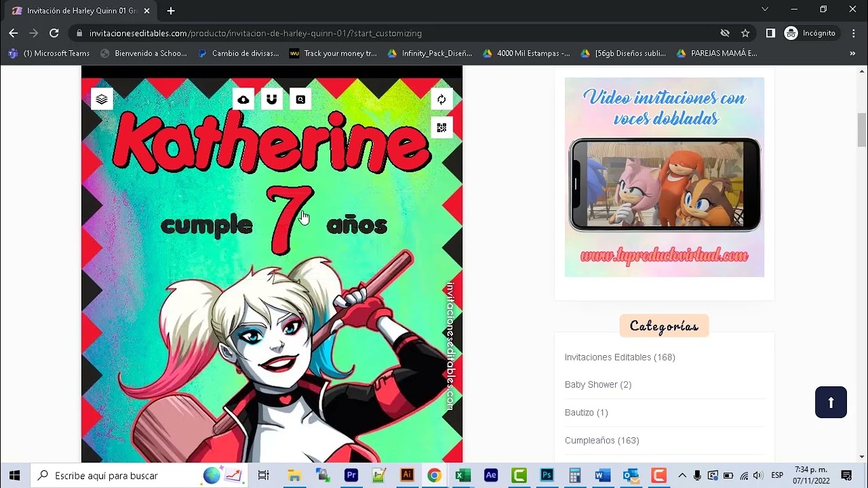Screen dimensions: 868x488
Task: Click the Windows search box
Action: tap(139, 475)
